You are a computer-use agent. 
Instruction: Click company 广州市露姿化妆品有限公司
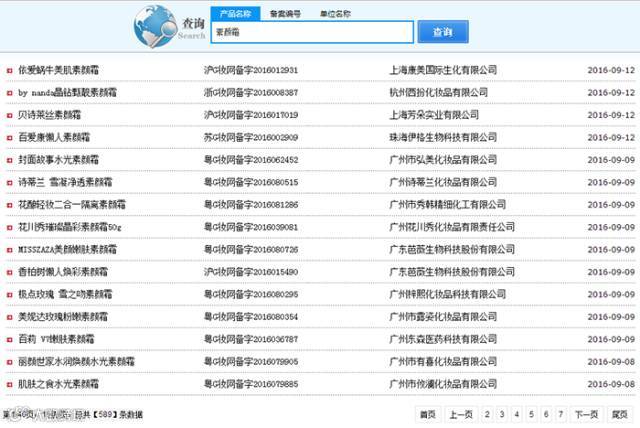click(443, 317)
